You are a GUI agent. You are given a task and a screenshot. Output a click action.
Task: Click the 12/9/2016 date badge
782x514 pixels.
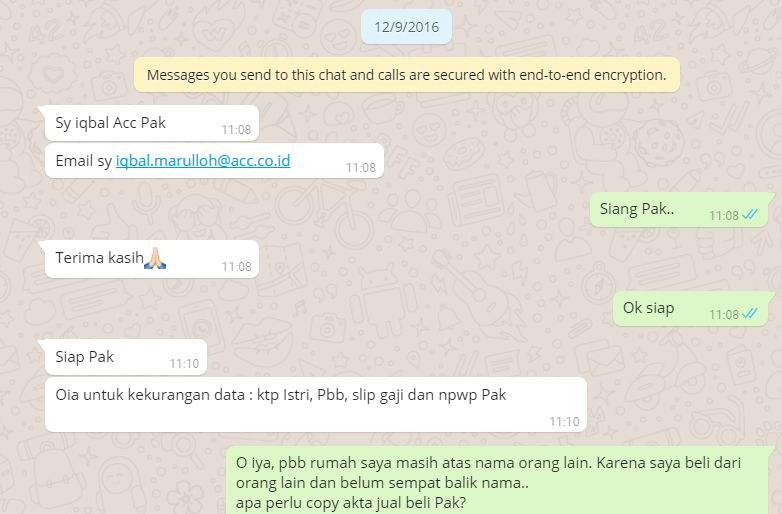(x=406, y=27)
